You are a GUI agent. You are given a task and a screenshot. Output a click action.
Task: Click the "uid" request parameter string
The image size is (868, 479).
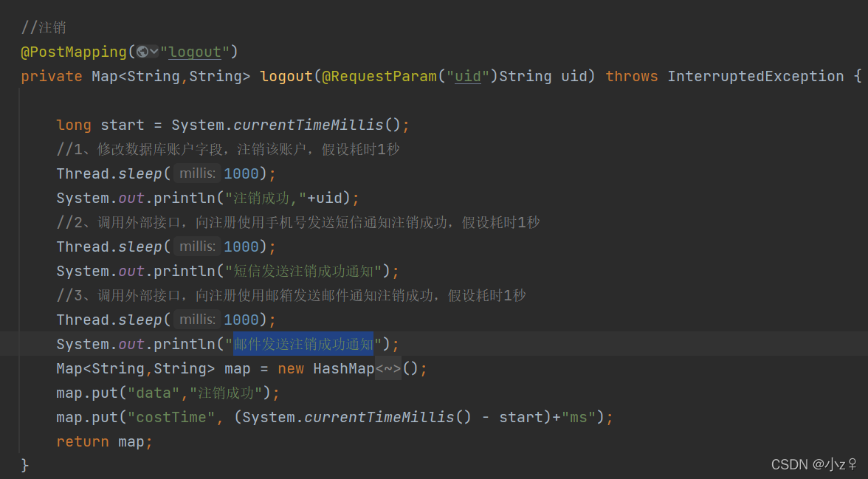pos(468,77)
